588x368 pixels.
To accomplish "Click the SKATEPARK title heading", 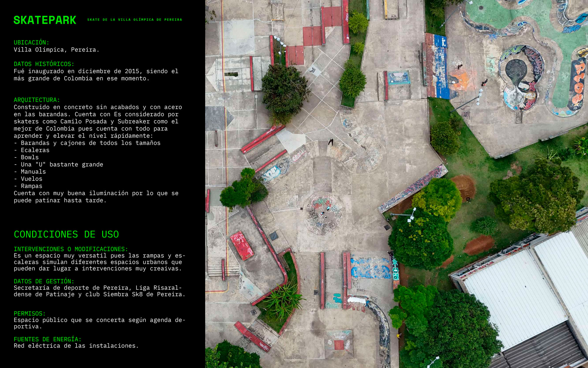I will coord(45,20).
